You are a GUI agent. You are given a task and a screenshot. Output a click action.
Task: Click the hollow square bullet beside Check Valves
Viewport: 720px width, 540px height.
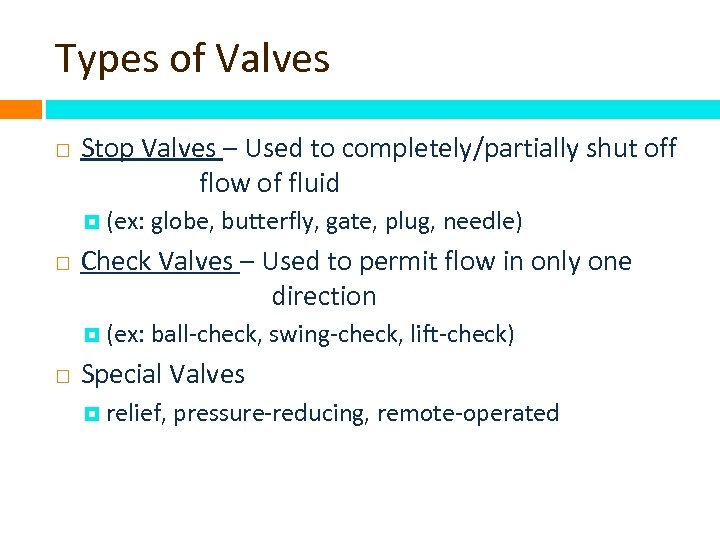click(62, 265)
